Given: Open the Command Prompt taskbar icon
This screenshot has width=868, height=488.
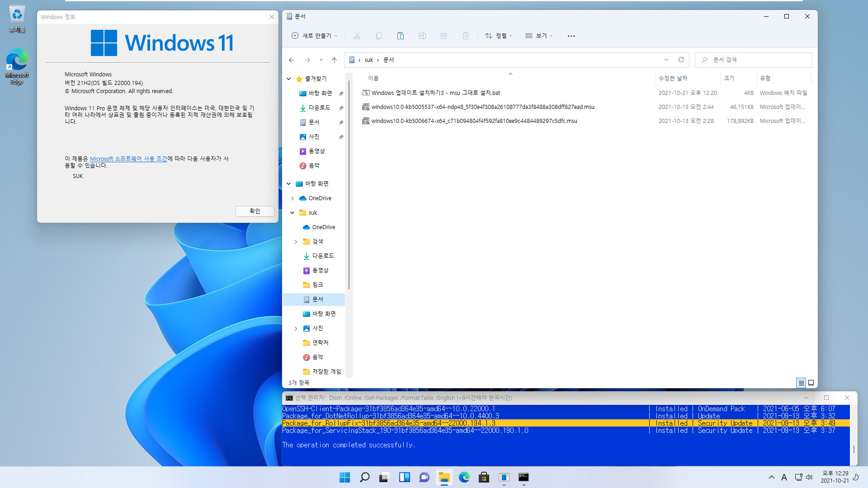Looking at the screenshot, I should point(524,477).
